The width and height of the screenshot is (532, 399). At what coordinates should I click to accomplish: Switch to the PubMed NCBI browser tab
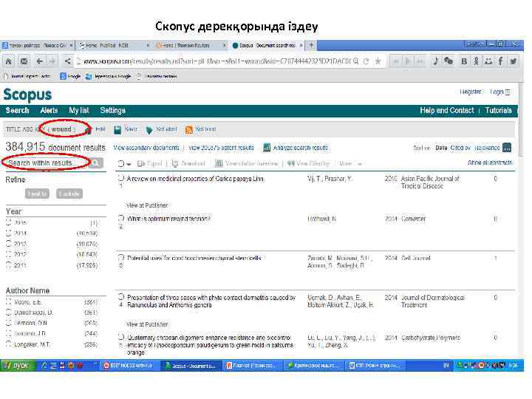(x=113, y=45)
